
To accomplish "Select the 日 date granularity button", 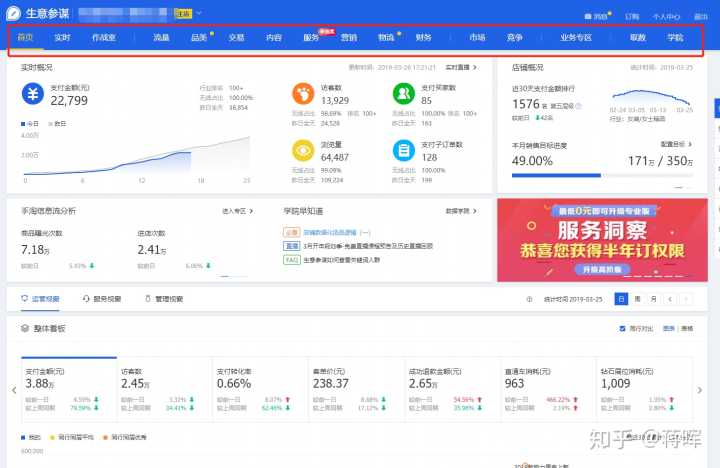I will click(622, 299).
